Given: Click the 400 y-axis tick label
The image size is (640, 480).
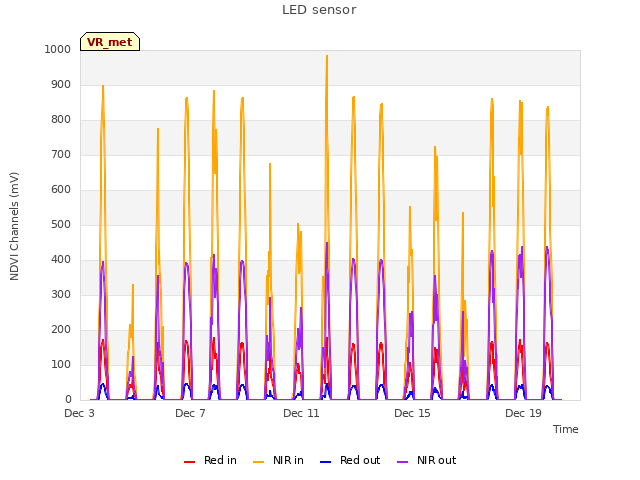Looking at the screenshot, I should [61, 260].
